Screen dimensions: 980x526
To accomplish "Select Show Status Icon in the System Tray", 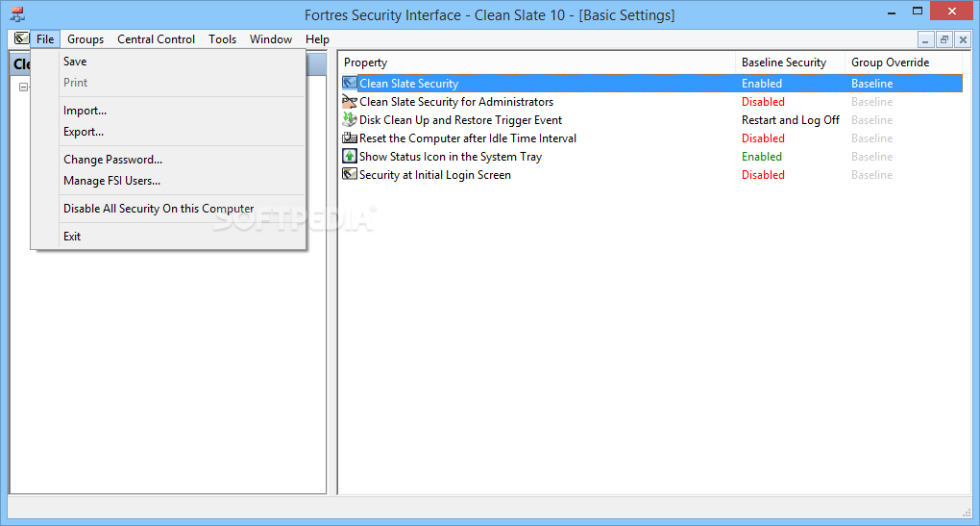I will (x=451, y=157).
